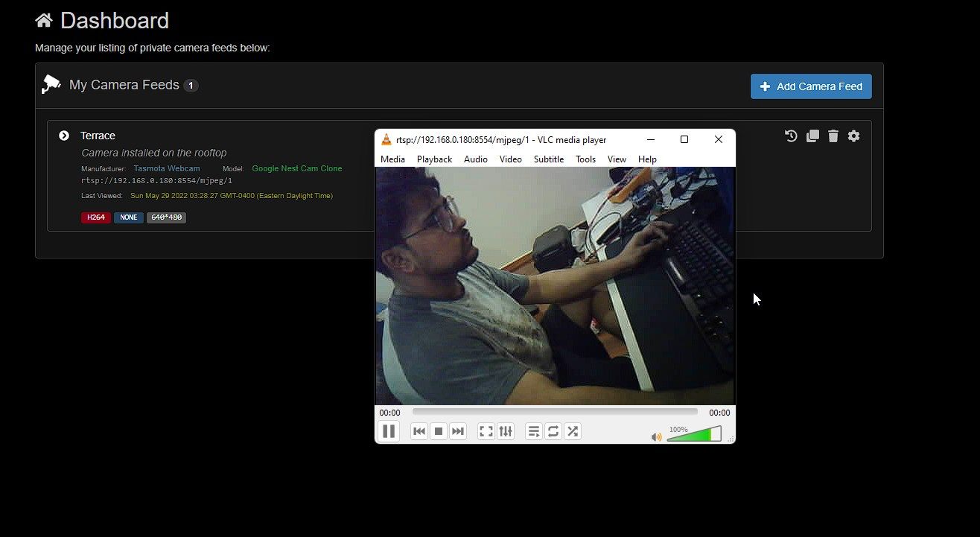Open history for the Terrace camera
The width and height of the screenshot is (980, 537).
[791, 136]
